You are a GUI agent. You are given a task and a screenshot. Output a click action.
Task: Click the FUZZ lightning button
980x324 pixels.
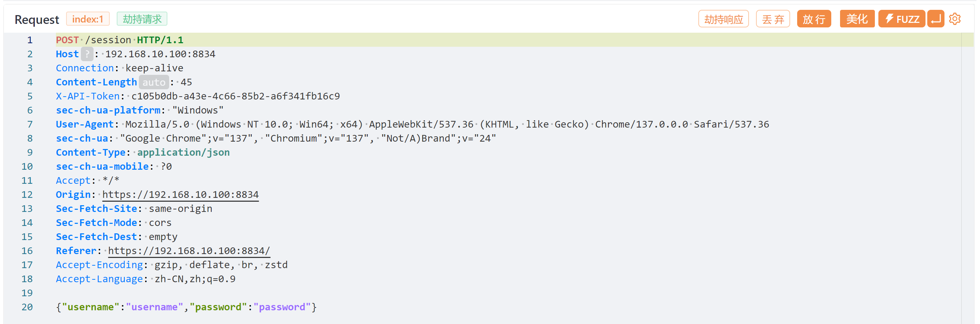pyautogui.click(x=901, y=19)
